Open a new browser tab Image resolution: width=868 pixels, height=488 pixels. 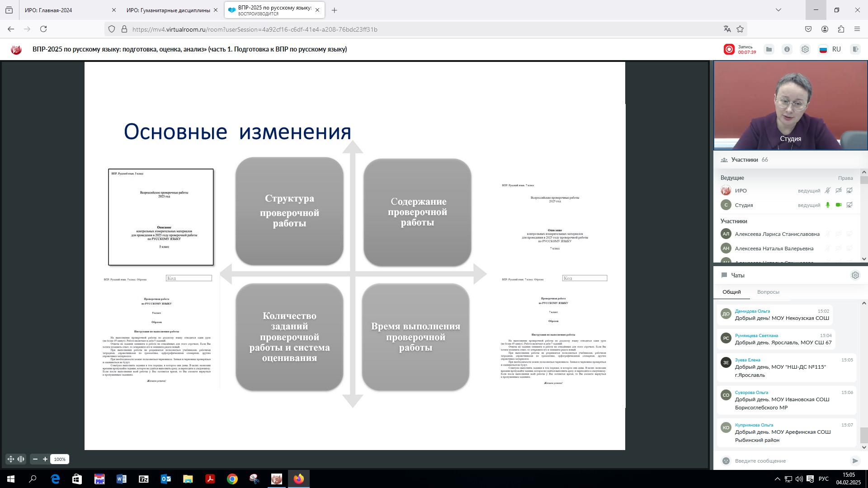point(334,10)
